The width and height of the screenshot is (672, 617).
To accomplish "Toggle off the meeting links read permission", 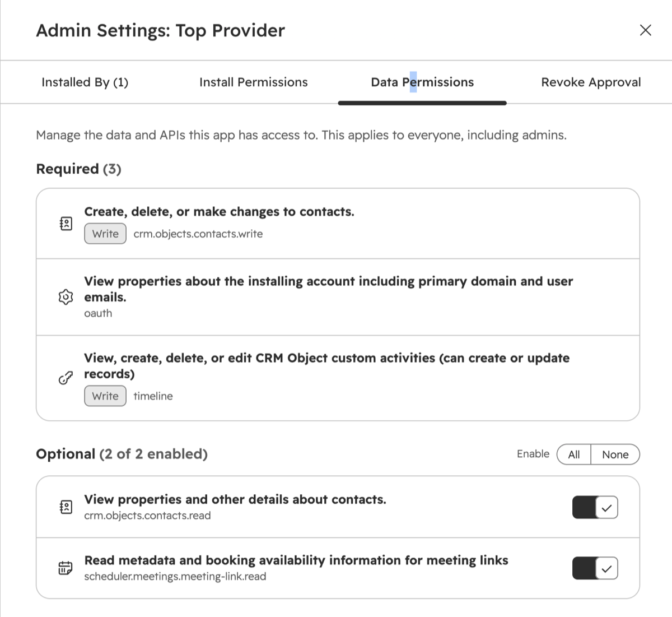I will pyautogui.click(x=595, y=568).
